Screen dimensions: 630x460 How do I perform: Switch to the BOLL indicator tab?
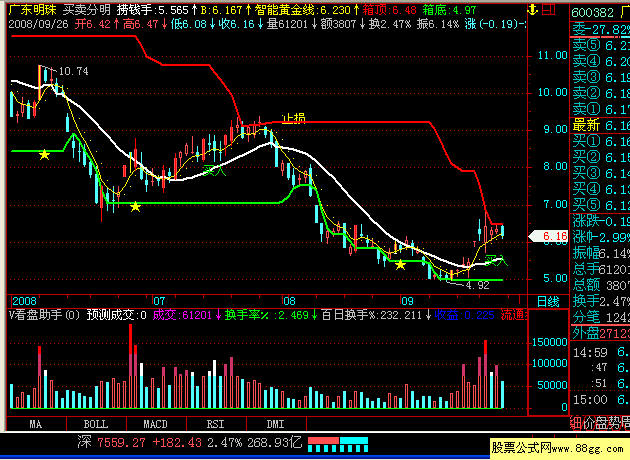96,424
